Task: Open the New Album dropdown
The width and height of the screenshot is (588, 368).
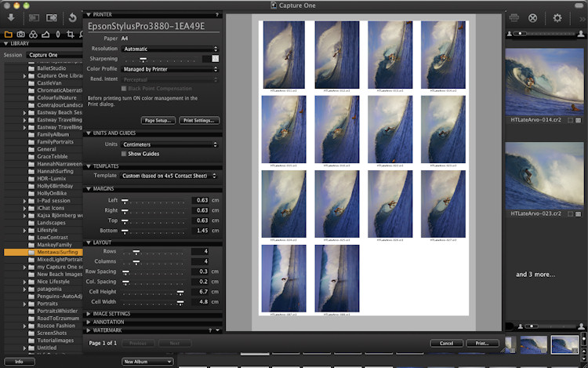Action: 147,362
